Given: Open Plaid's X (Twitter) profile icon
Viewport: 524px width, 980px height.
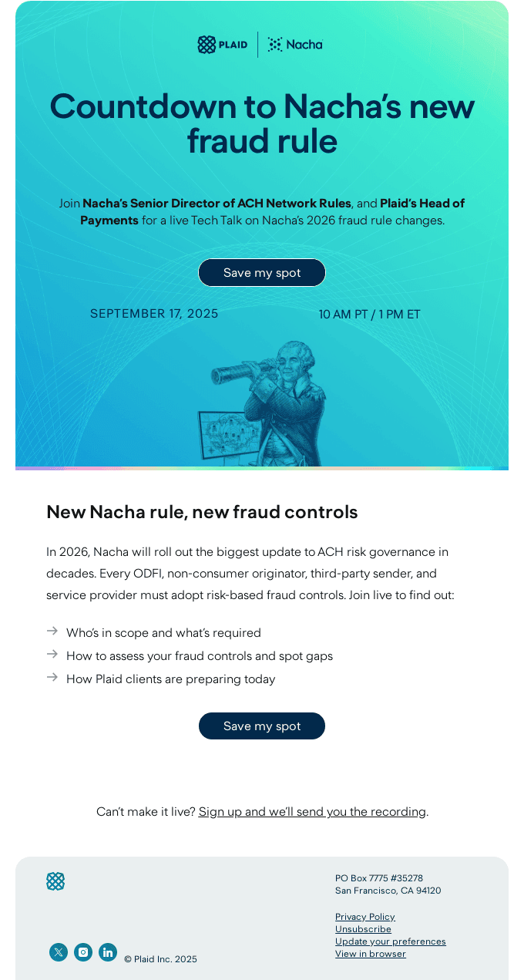Looking at the screenshot, I should click(59, 952).
